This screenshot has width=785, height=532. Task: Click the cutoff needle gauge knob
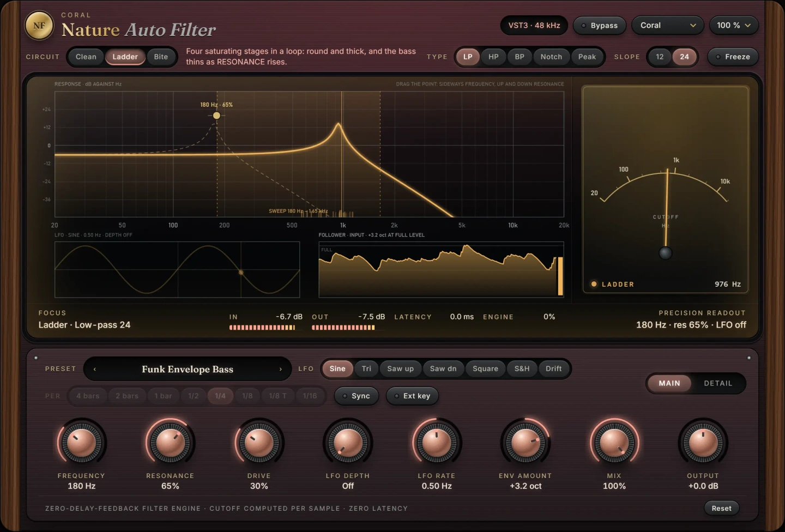pos(666,253)
